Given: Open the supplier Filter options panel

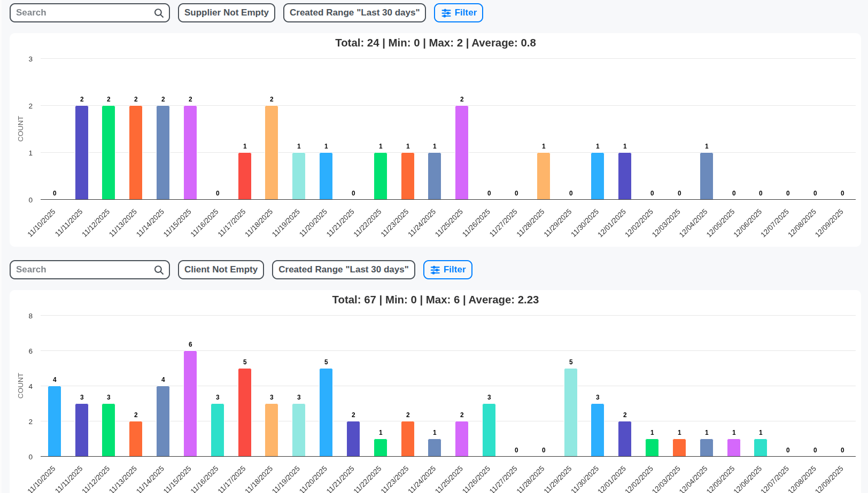Looking at the screenshot, I should (458, 12).
